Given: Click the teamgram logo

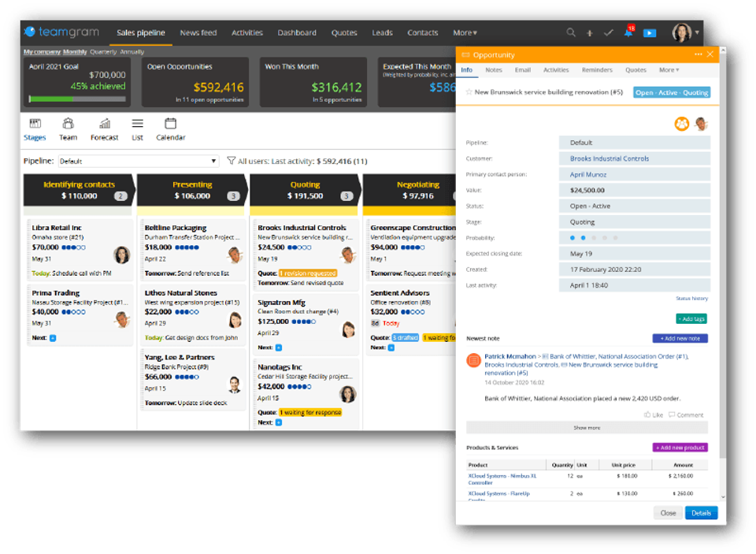Looking at the screenshot, I should [61, 32].
